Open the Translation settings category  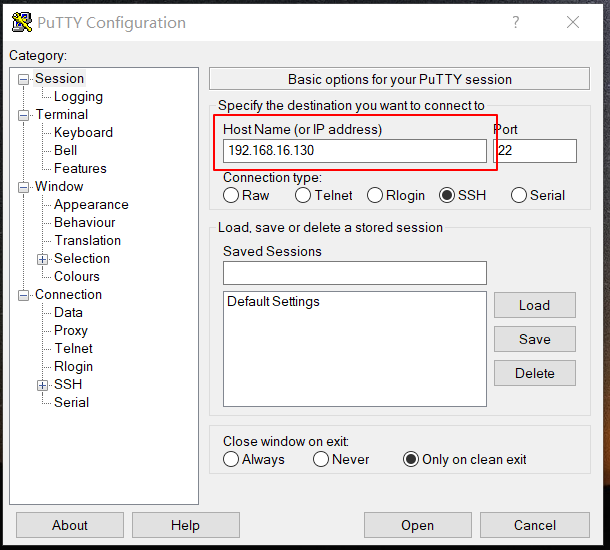point(88,240)
